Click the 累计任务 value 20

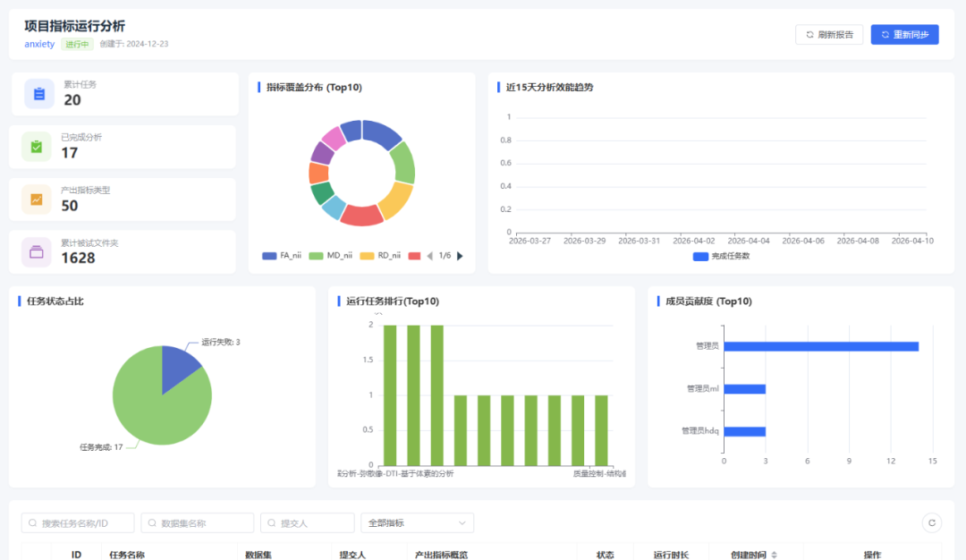(72, 100)
